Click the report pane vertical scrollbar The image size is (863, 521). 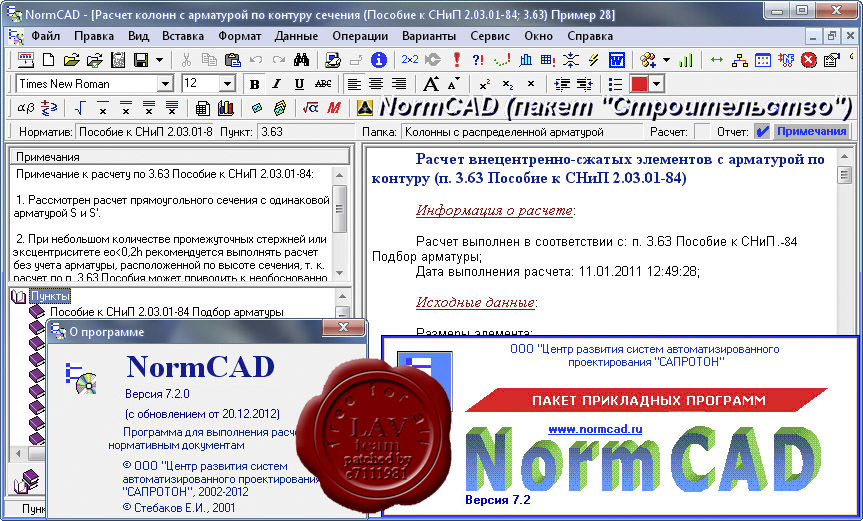point(844,242)
